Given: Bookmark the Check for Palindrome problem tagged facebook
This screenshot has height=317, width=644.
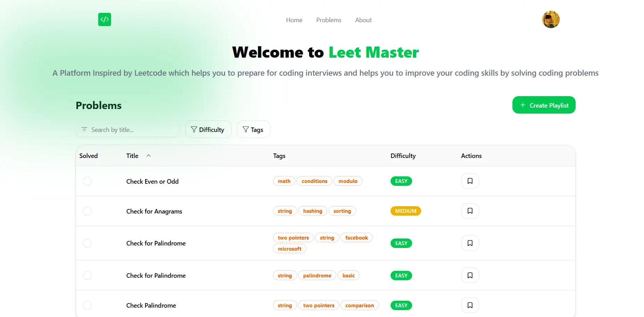Looking at the screenshot, I should (470, 243).
